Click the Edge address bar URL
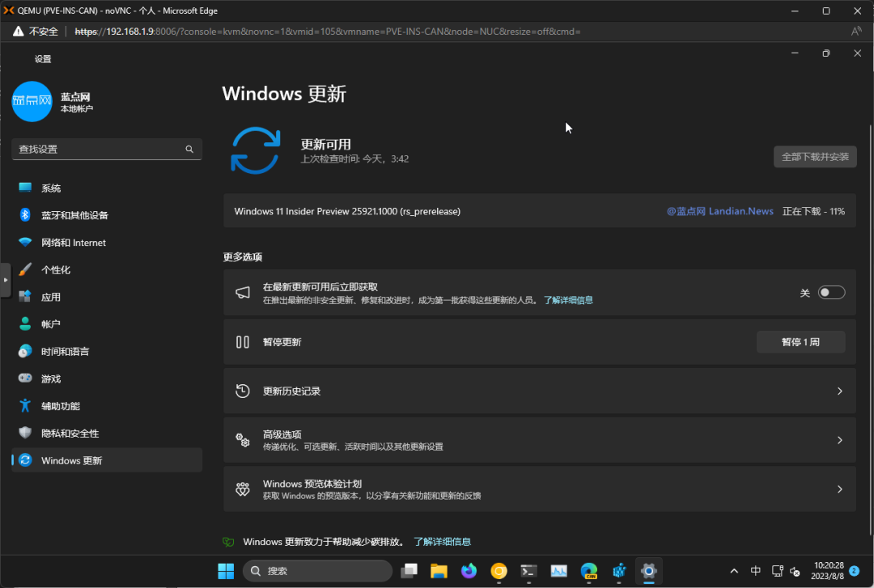Image resolution: width=874 pixels, height=588 pixels. (328, 32)
